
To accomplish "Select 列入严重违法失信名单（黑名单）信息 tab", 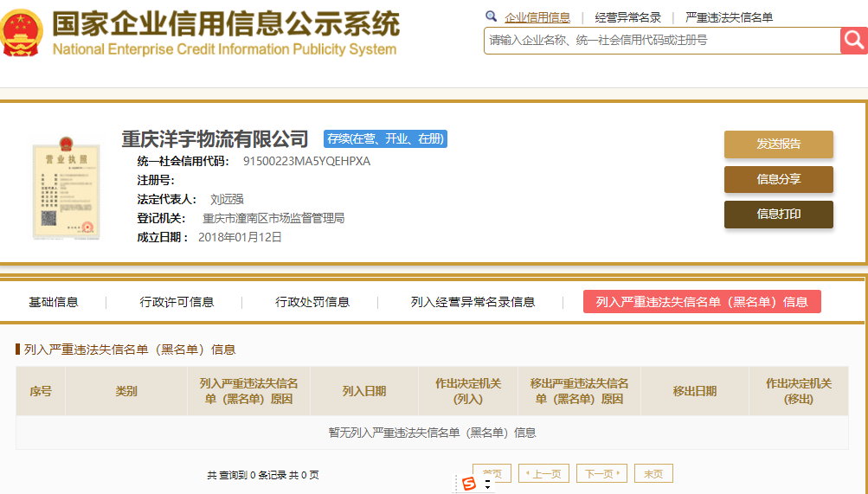I will pos(702,301).
